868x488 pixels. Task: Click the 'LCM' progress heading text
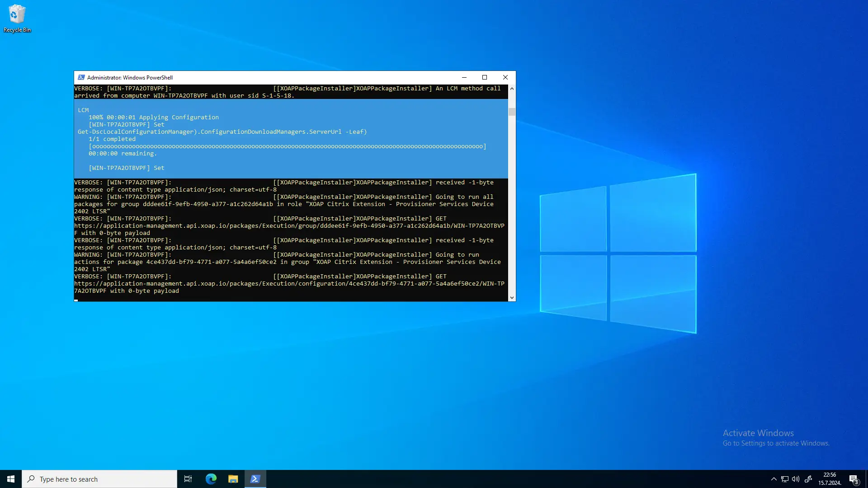tap(83, 110)
